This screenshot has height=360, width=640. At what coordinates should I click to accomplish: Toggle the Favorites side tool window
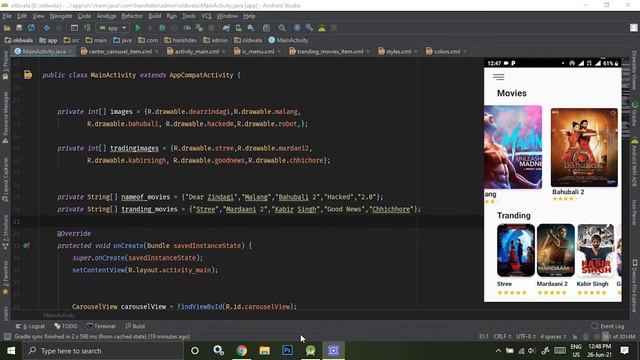coord(6,277)
